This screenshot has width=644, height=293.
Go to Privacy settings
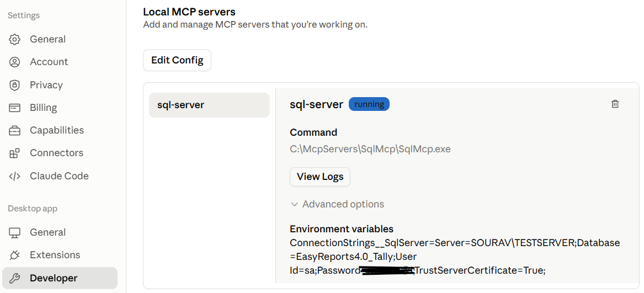(x=60, y=85)
